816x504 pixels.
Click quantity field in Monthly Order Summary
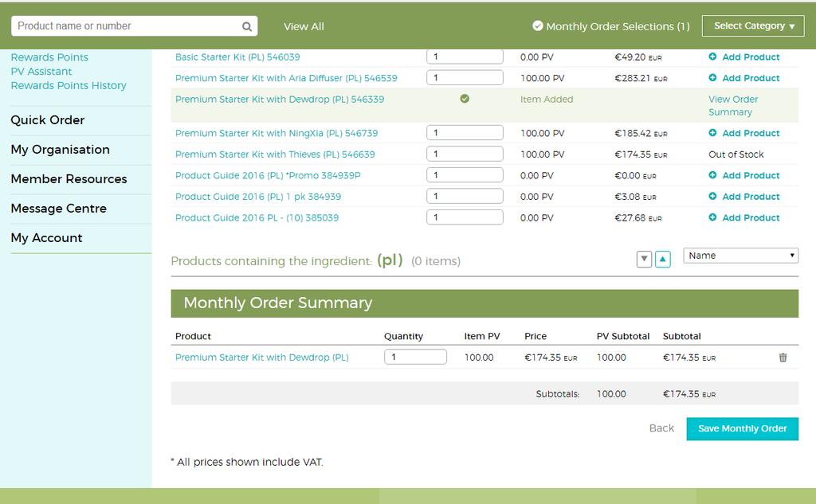[415, 357]
